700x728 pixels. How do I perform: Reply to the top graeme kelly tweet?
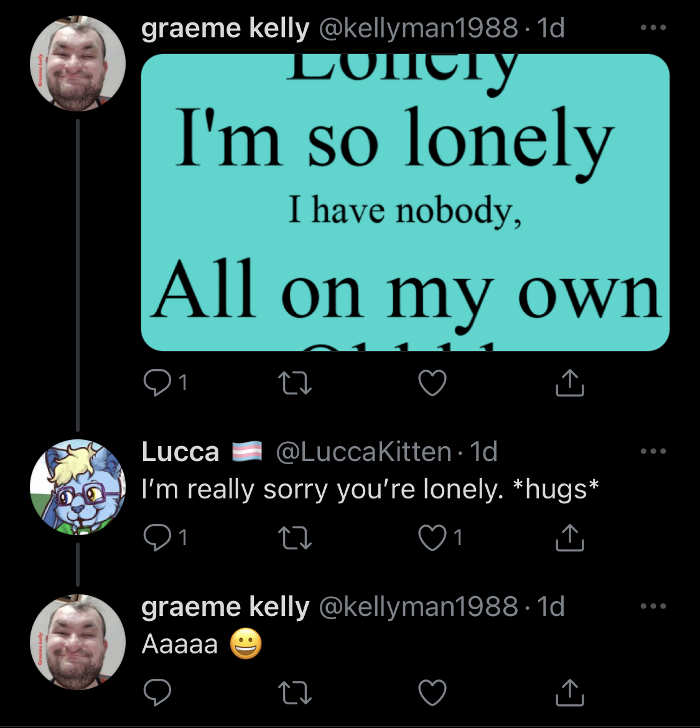[x=157, y=383]
